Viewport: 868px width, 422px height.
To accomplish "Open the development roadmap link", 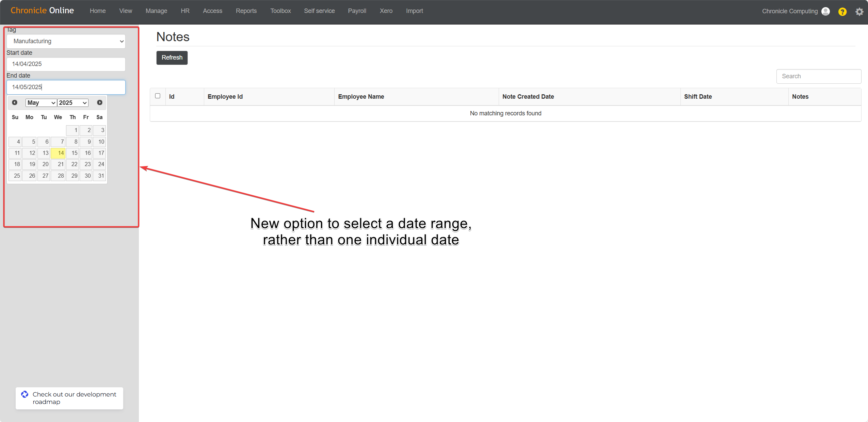I will click(74, 398).
